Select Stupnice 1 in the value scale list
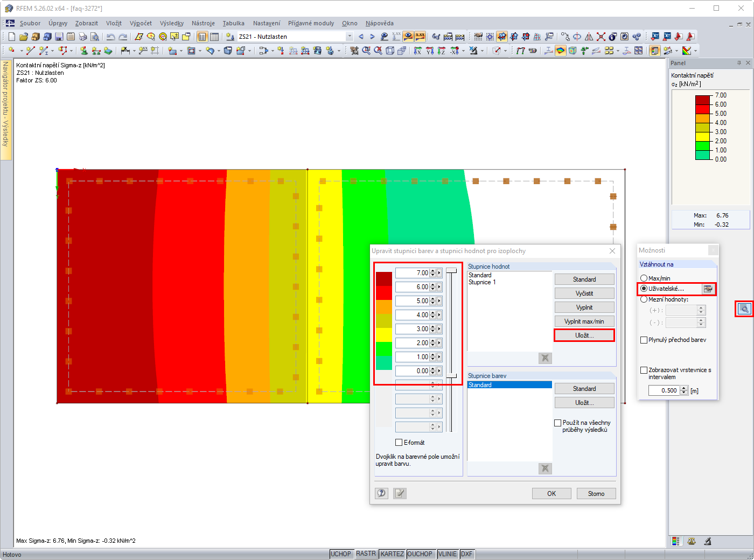The image size is (754, 560). pos(482,282)
